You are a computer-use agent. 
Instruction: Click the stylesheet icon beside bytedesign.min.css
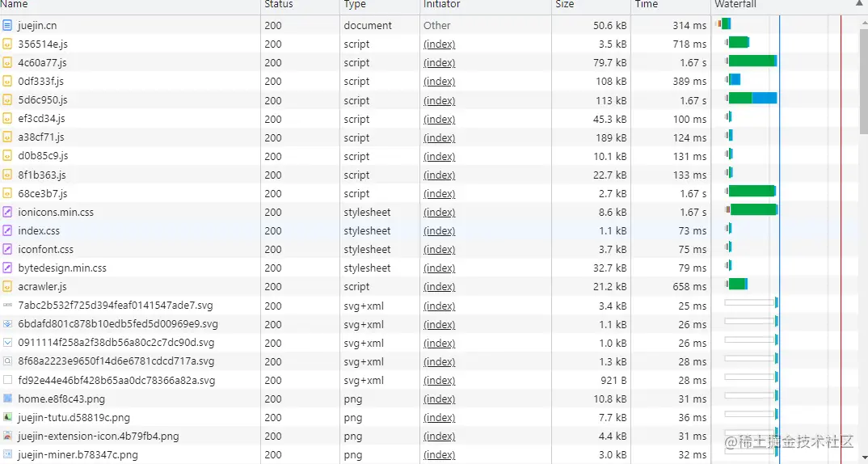pos(7,268)
